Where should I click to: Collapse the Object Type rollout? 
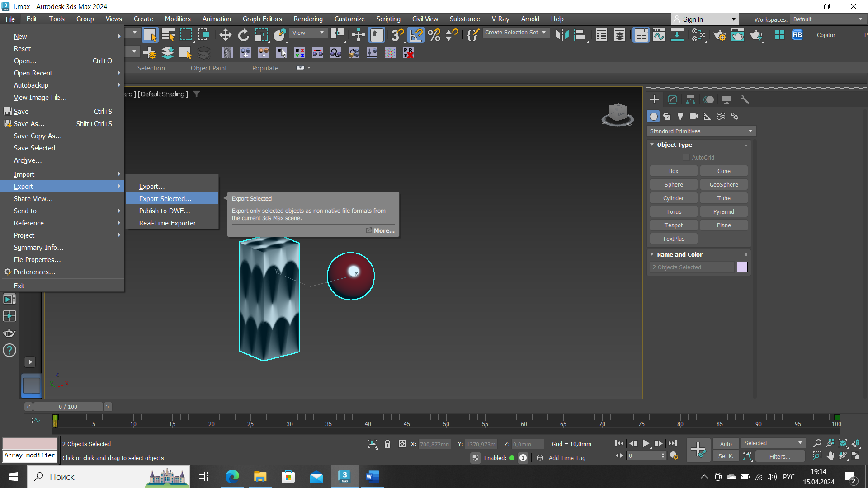[x=675, y=145]
